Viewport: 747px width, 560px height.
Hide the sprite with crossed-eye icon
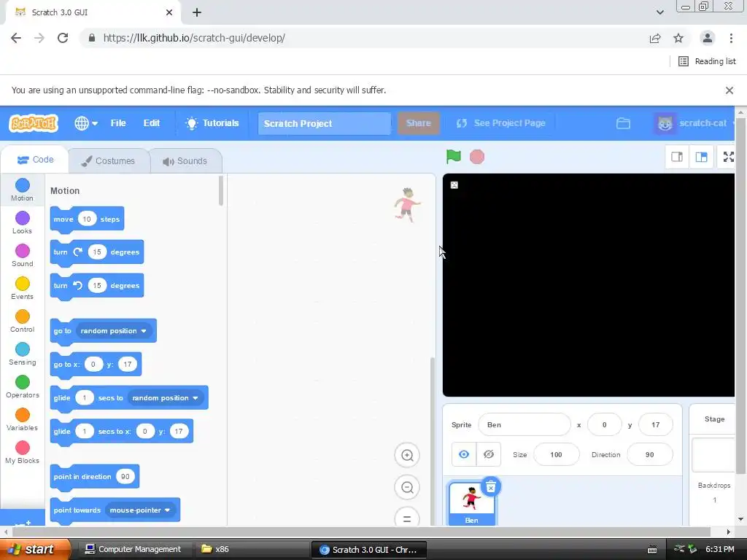488,454
